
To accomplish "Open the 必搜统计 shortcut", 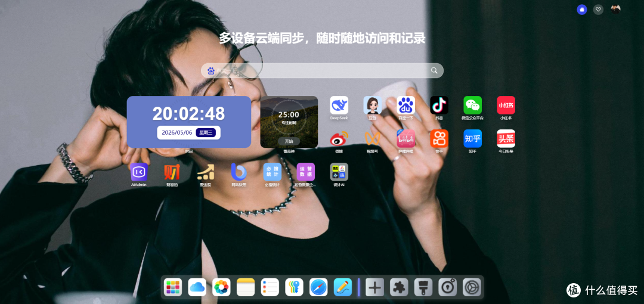I will pyautogui.click(x=273, y=172).
